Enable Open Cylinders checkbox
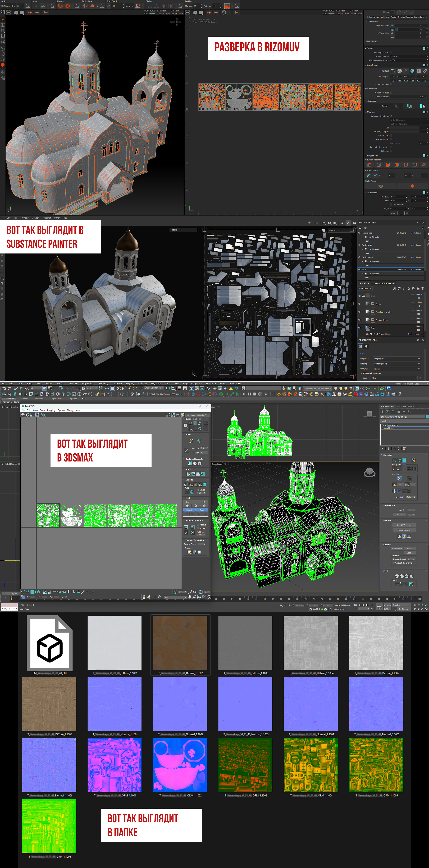Image resolution: width=429 pixels, height=868 pixels. coord(391,84)
